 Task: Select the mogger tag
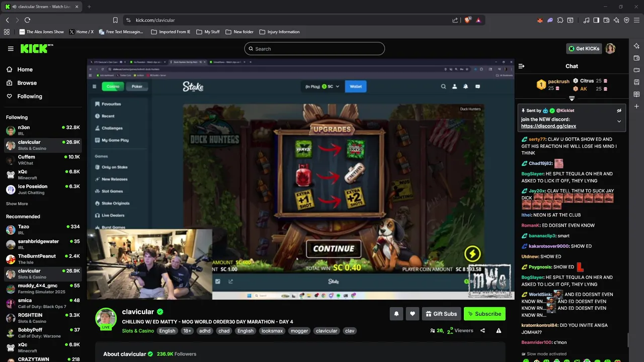click(299, 331)
